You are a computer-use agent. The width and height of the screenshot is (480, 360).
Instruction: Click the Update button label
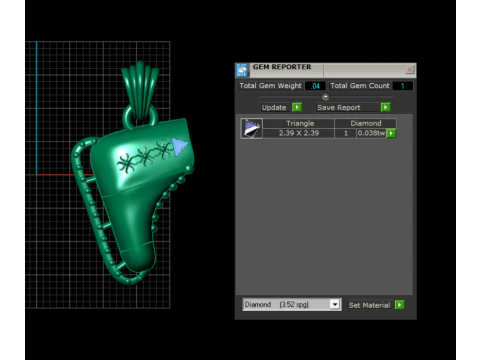point(274,107)
